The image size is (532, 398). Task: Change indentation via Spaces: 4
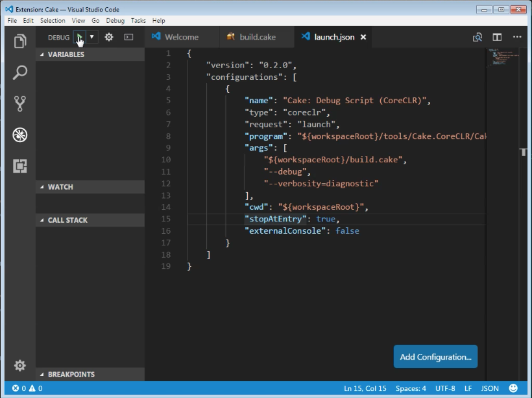coord(411,388)
